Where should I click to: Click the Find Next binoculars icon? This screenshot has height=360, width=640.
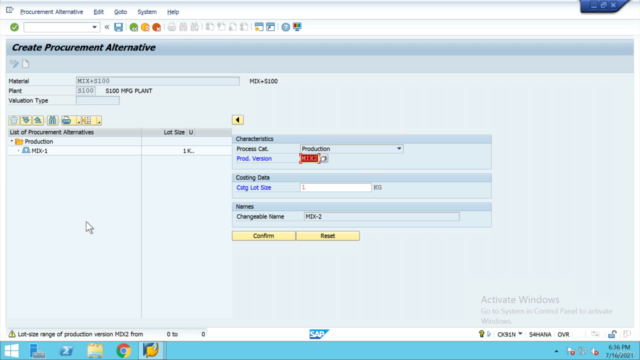(195, 27)
